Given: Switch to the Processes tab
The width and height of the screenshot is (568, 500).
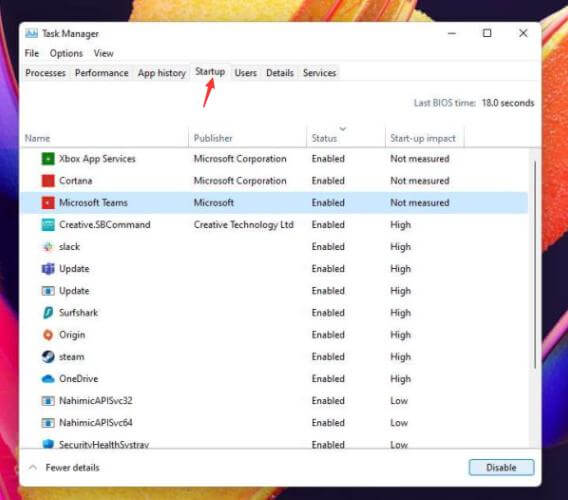Looking at the screenshot, I should click(x=46, y=73).
